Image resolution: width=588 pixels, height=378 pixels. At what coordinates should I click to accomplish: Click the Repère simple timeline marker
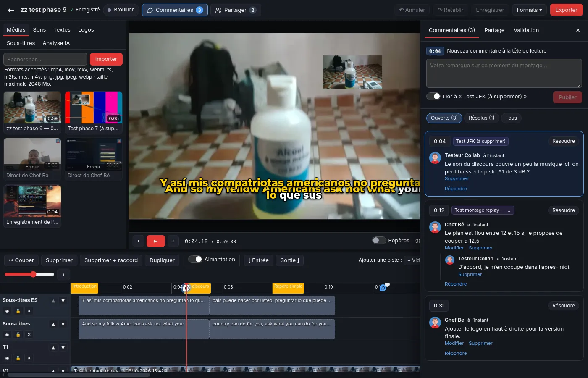288,287
